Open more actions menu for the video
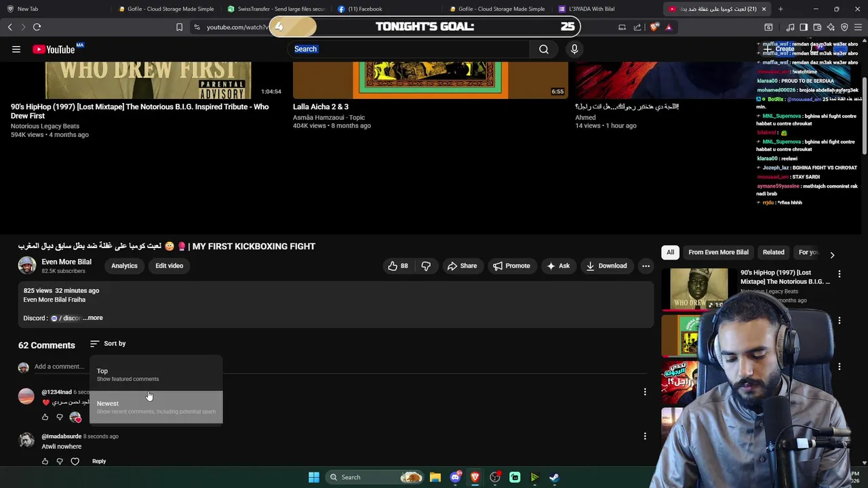The image size is (868, 488). (646, 266)
